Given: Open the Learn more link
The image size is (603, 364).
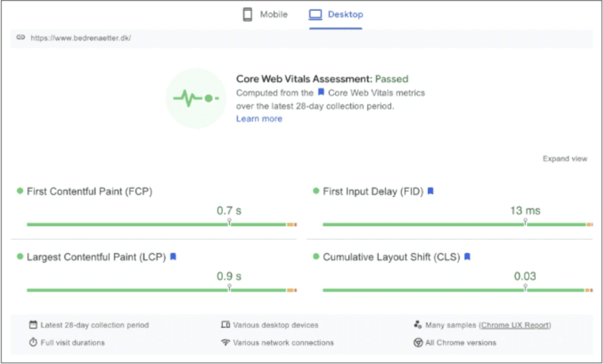Looking at the screenshot, I should 259,119.
